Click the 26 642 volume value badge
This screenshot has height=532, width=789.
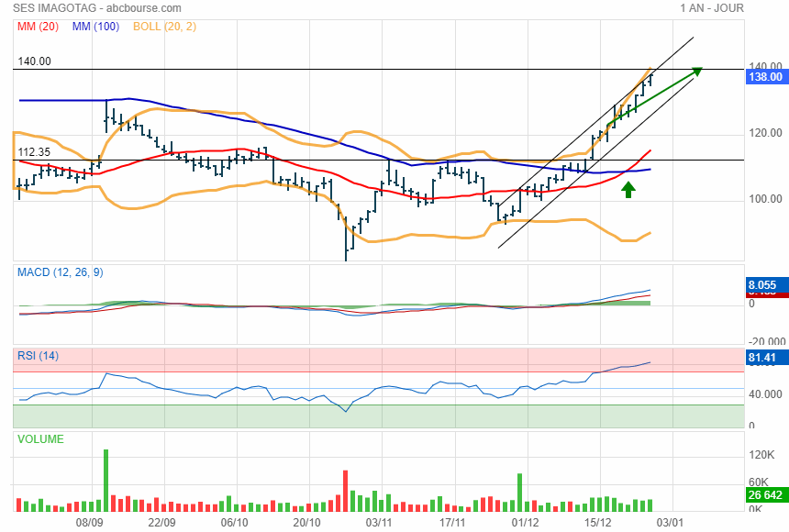(765, 494)
